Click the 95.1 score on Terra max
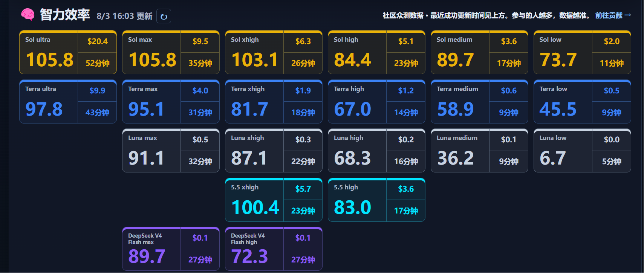Viewport: 644px width, 273px height. [x=146, y=109]
